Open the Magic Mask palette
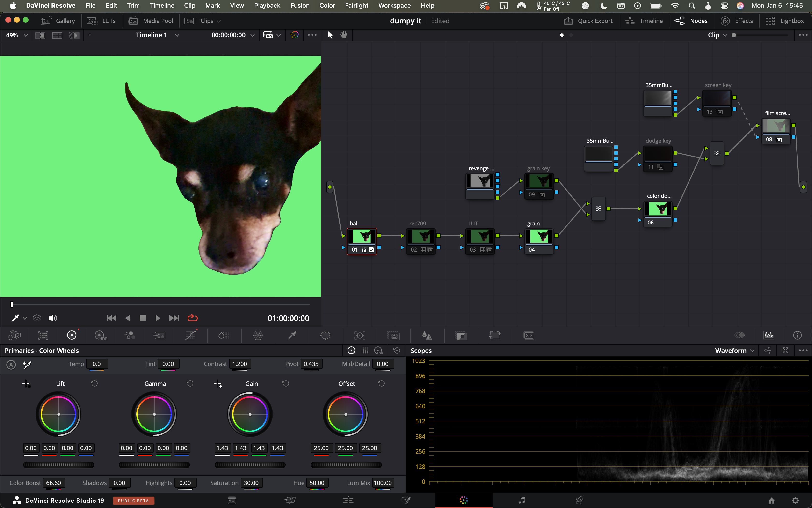This screenshot has height=508, width=812. pos(393,335)
